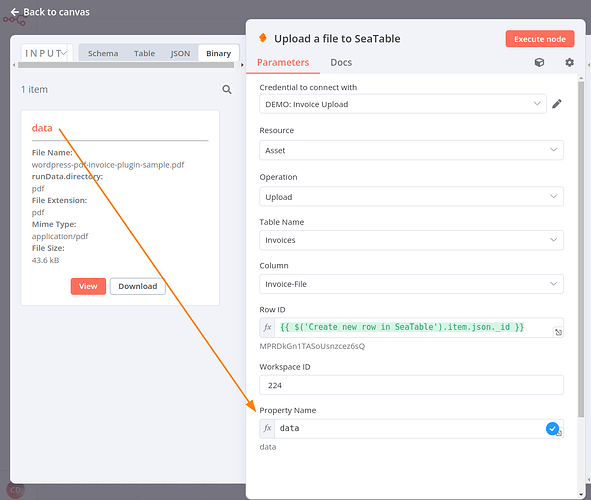Go back to canvas arrow
The width and height of the screenshot is (591, 500).
pos(15,12)
